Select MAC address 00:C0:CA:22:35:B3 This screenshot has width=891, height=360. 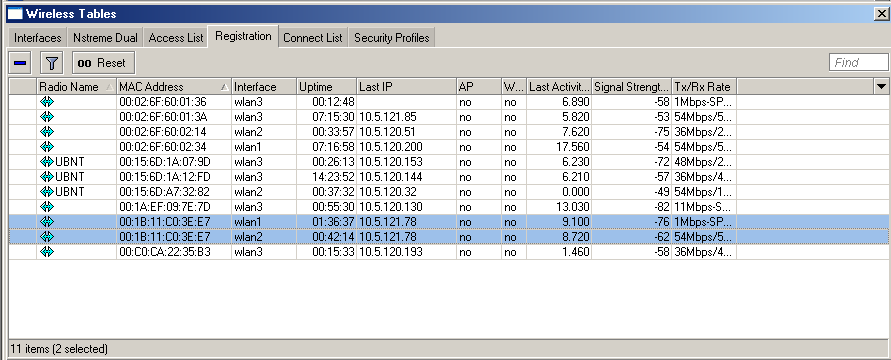point(165,251)
